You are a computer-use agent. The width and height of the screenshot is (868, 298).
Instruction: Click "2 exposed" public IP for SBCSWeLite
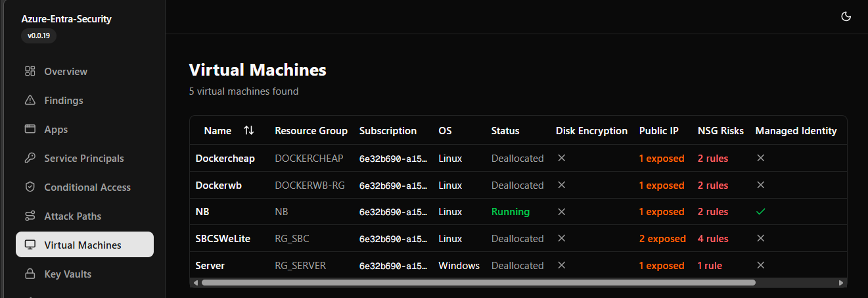(x=662, y=239)
